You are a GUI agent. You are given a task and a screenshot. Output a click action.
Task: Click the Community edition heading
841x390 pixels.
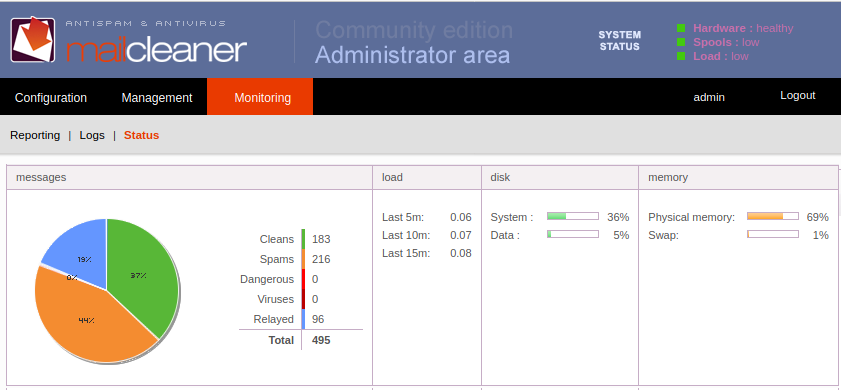(414, 30)
